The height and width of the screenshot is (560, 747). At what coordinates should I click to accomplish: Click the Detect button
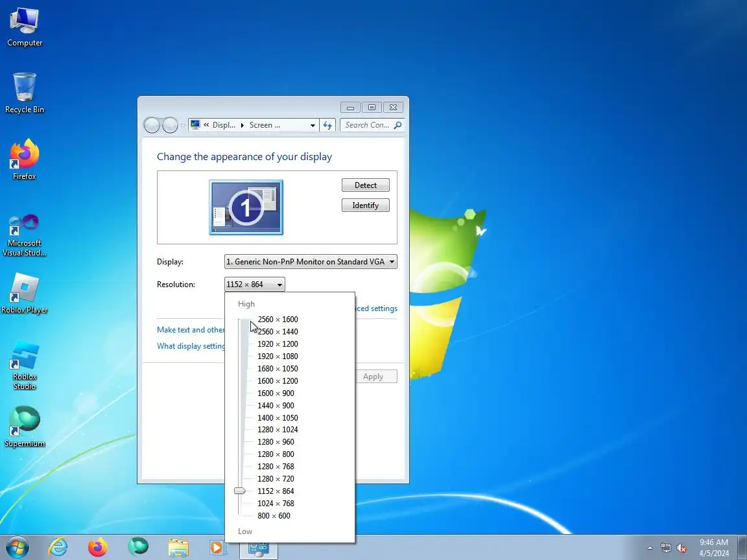(x=366, y=185)
